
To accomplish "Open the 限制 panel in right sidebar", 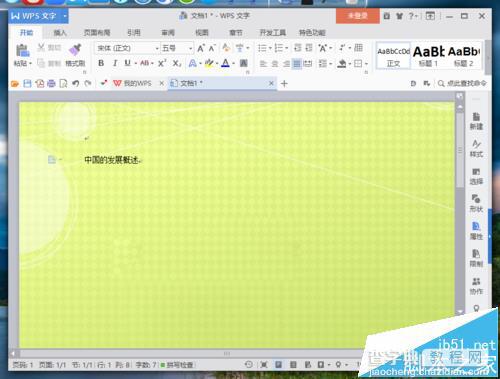I will click(476, 258).
